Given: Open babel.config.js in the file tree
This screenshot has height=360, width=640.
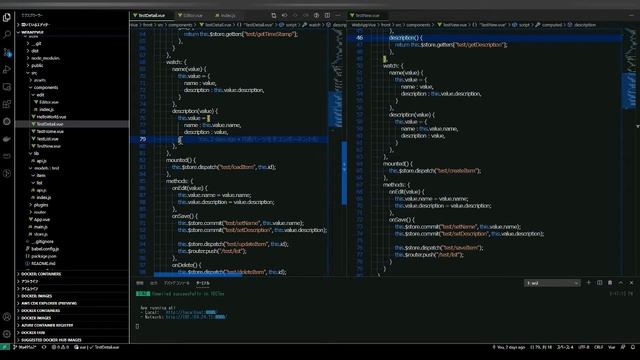Looking at the screenshot, I should click(x=45, y=249).
